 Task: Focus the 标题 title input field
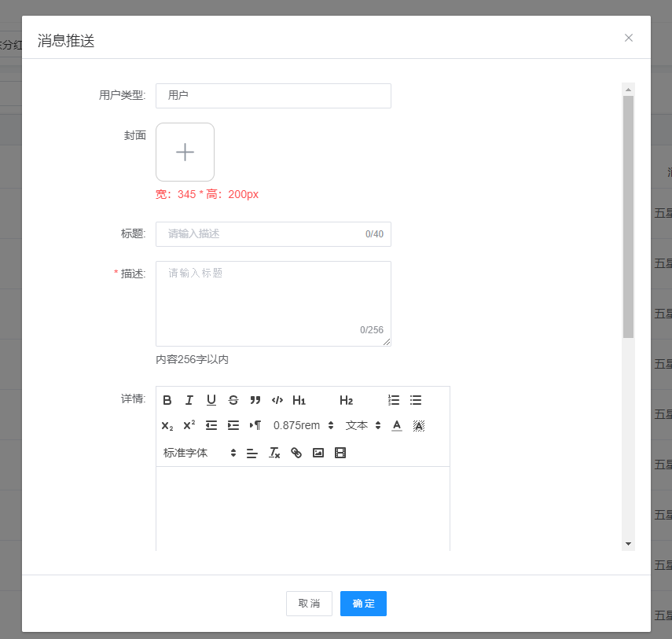coord(264,234)
